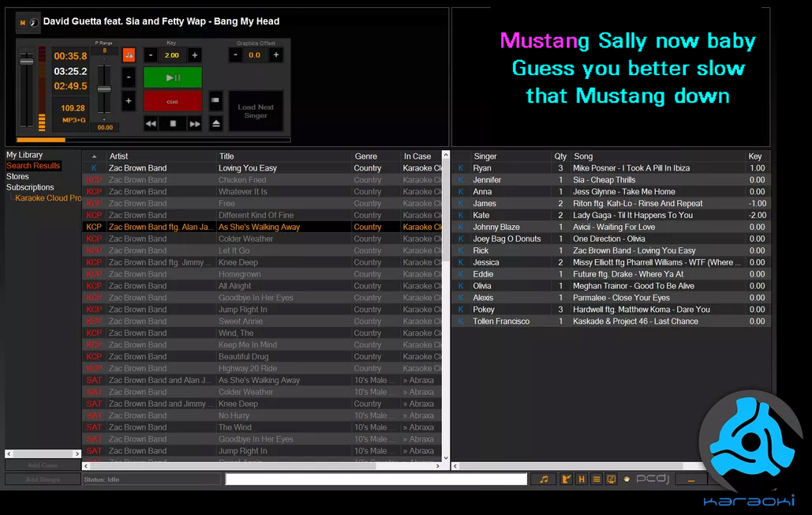The height and width of the screenshot is (515, 812).
Task: Select the Whatever It Is library row
Action: pyautogui.click(x=263, y=192)
